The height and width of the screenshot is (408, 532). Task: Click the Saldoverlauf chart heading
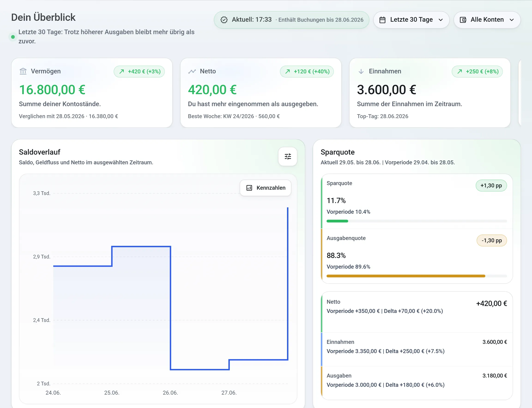(x=40, y=152)
